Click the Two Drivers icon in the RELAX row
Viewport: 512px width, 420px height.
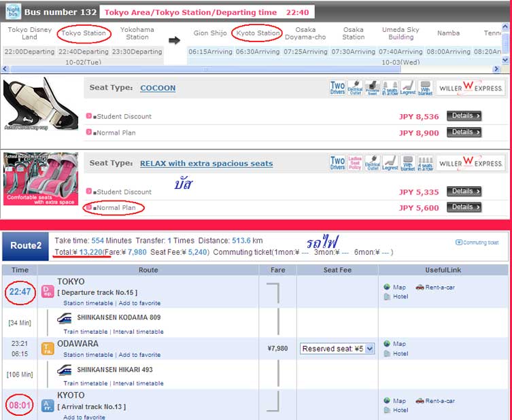point(337,163)
